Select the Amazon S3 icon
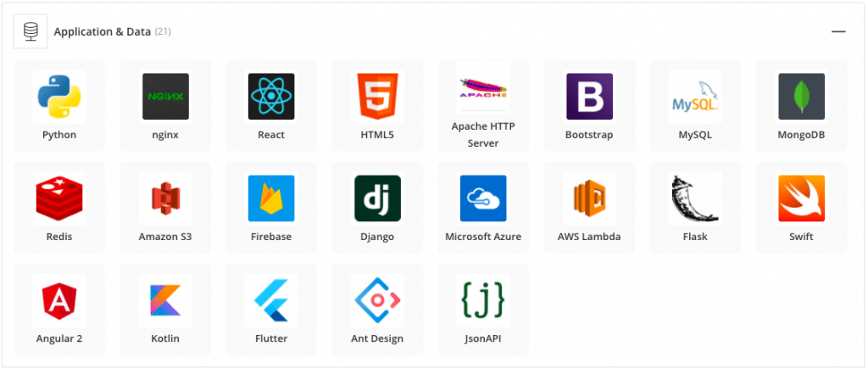This screenshot has height=369, width=868. pos(165,198)
